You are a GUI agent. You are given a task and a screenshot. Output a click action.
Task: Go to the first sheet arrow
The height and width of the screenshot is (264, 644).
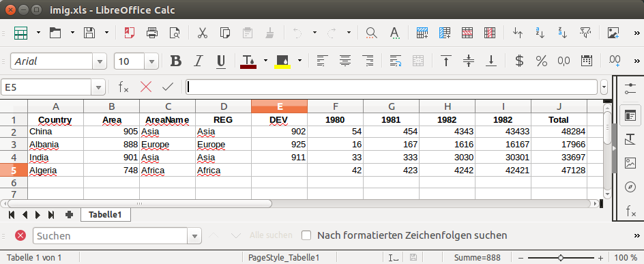click(12, 215)
